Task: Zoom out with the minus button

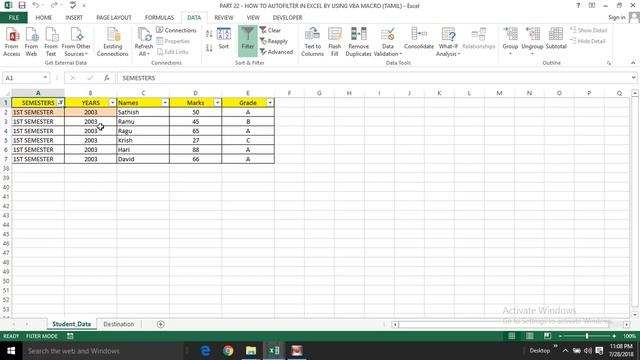Action: point(560,336)
